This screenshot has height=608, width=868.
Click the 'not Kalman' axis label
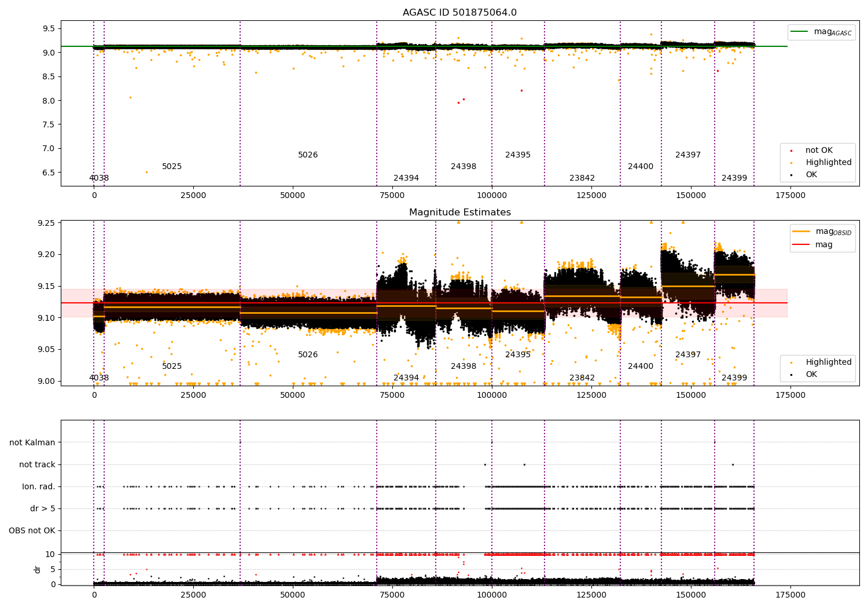coord(32,443)
